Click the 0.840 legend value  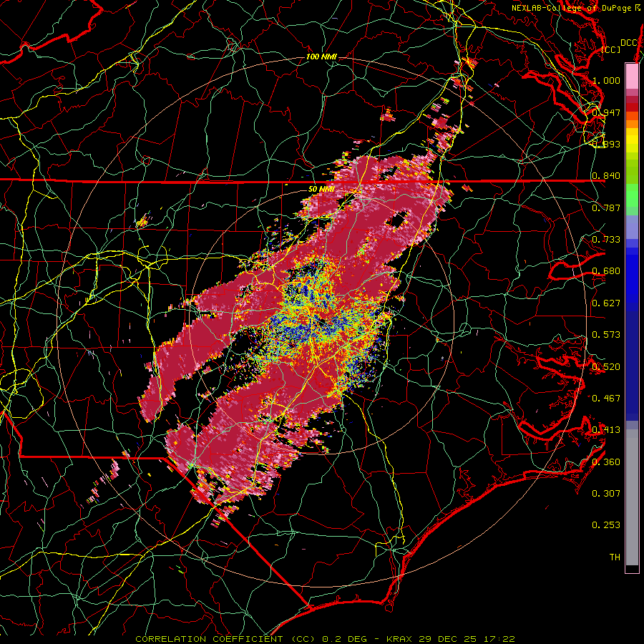point(606,176)
